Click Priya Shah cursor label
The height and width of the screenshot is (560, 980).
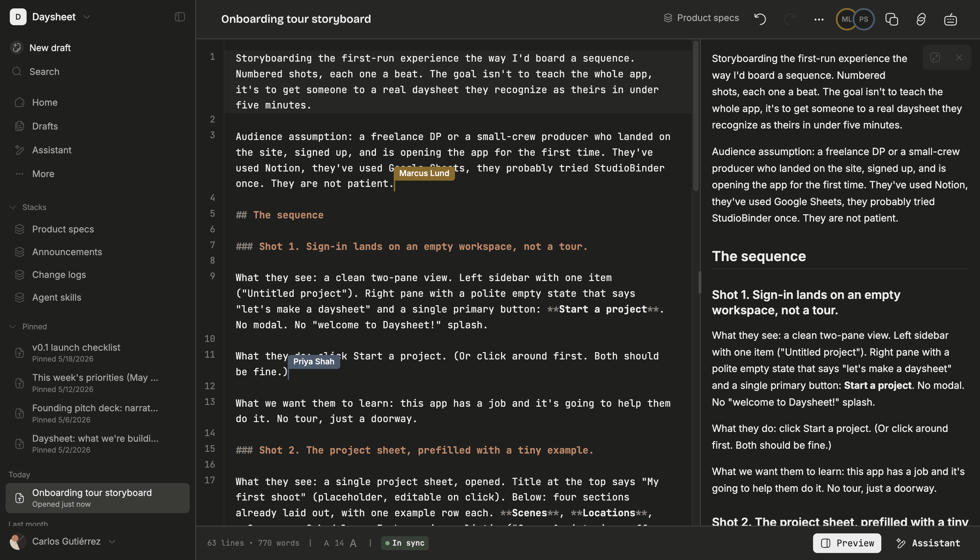pos(314,362)
